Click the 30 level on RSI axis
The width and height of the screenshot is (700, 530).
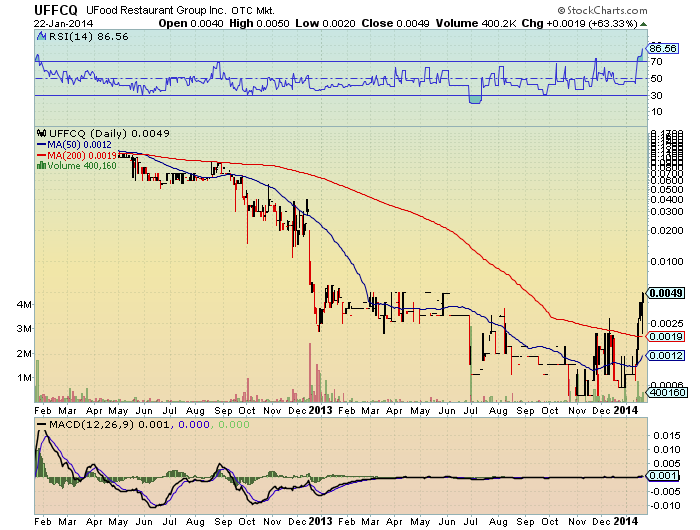656,96
